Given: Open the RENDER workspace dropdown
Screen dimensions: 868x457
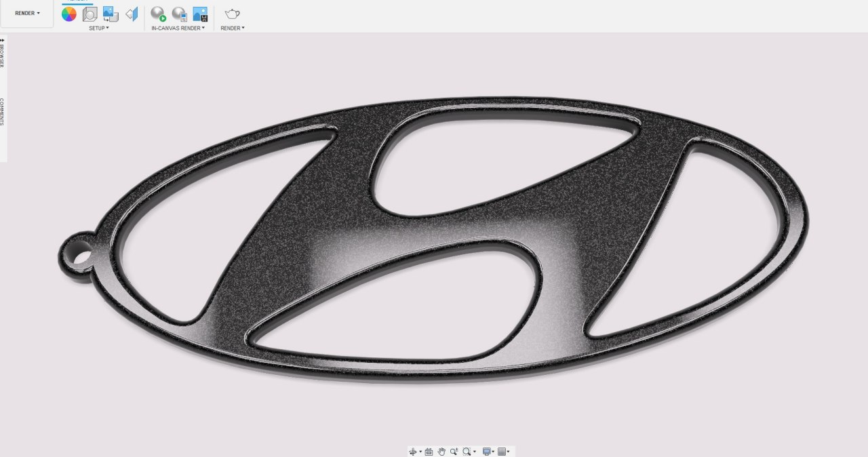Looking at the screenshot, I should click(27, 13).
